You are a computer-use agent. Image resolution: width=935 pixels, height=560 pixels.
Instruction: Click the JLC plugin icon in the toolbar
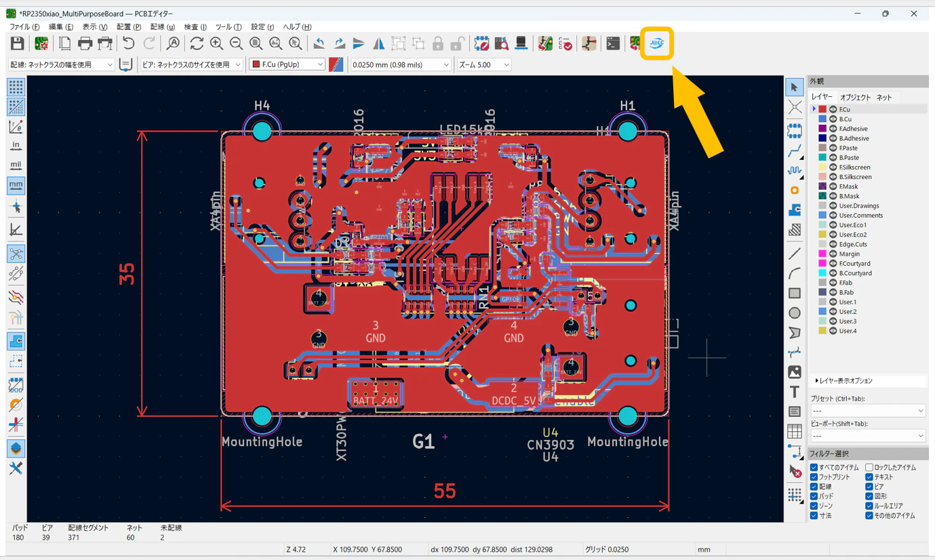point(656,43)
